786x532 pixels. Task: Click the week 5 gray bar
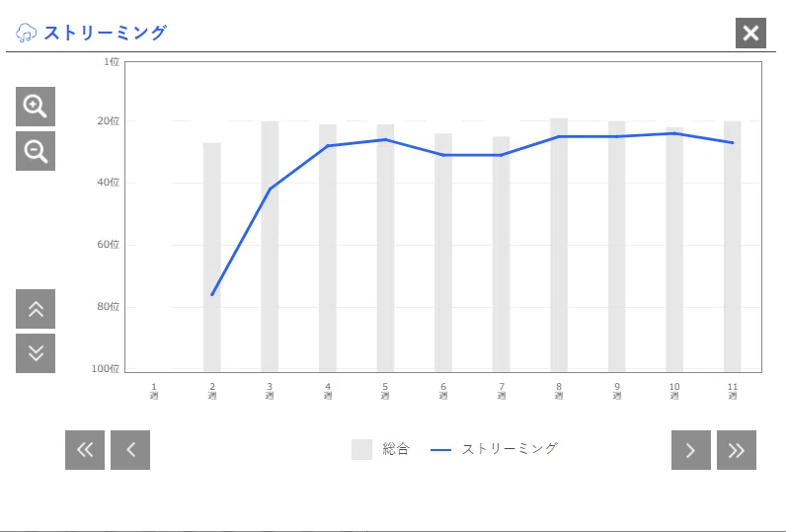click(x=385, y=248)
